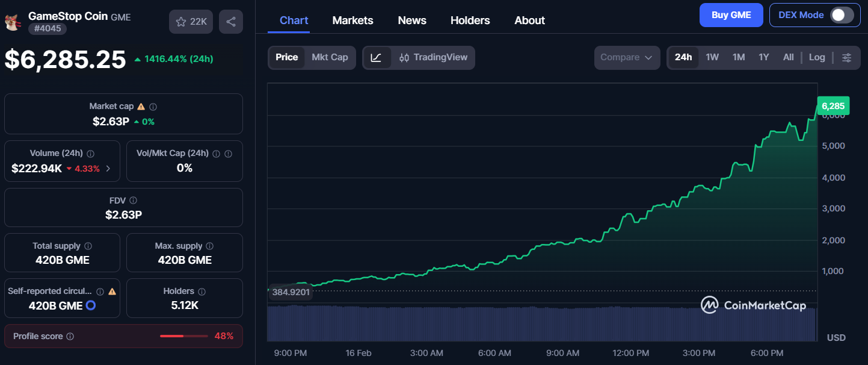Click the 22K watchlist count

click(x=199, y=22)
